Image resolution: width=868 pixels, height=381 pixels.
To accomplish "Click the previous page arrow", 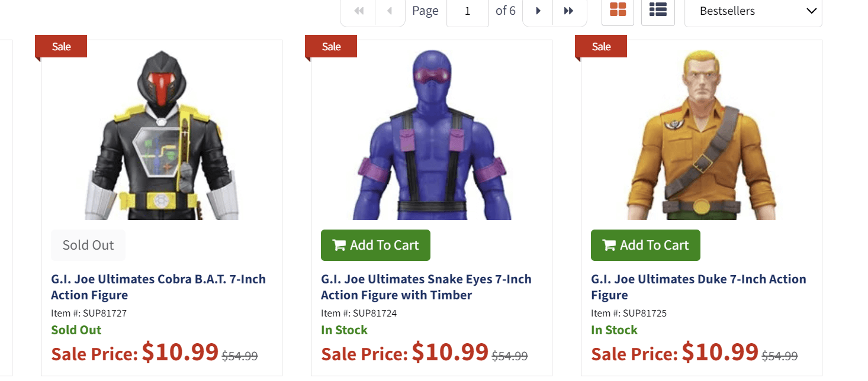I will click(390, 10).
